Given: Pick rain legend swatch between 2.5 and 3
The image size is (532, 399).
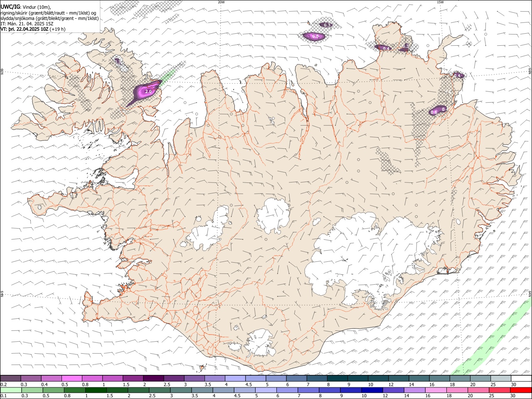Looking at the screenshot, I should click(160, 390).
